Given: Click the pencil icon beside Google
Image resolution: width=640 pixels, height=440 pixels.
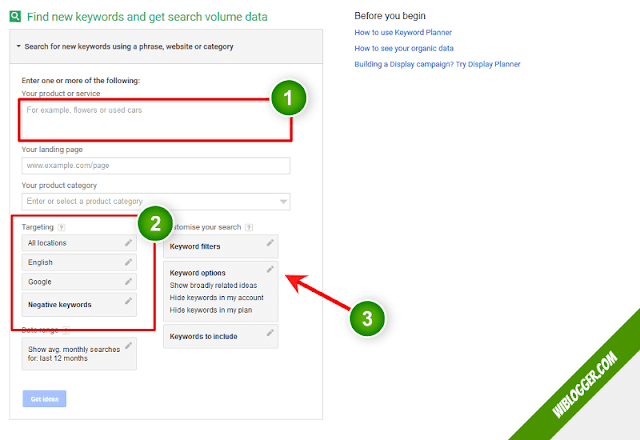Looking at the screenshot, I should tap(129, 282).
